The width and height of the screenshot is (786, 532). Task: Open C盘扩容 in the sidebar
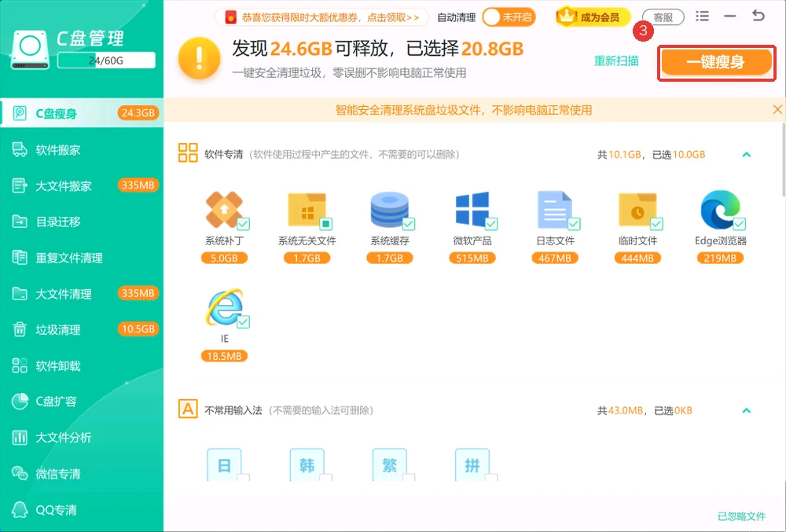pos(82,402)
